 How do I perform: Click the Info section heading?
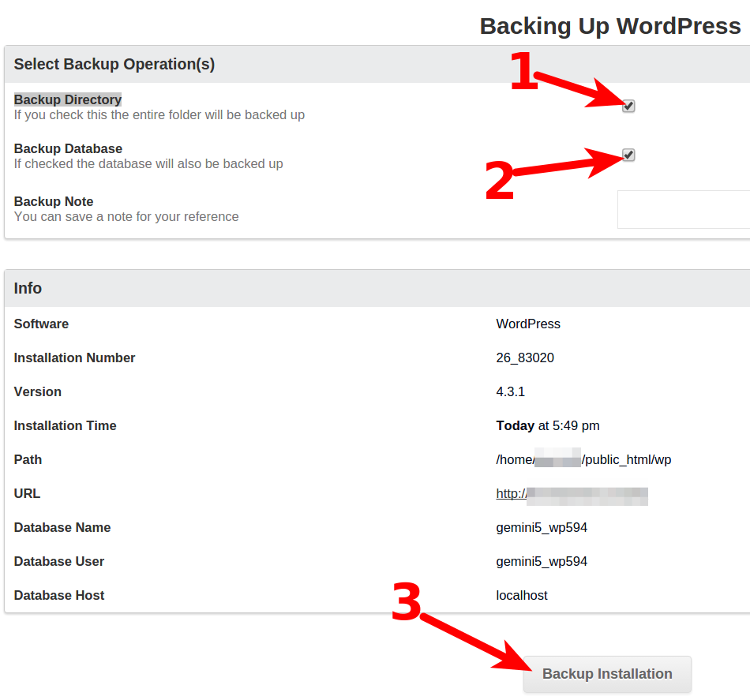point(28,288)
